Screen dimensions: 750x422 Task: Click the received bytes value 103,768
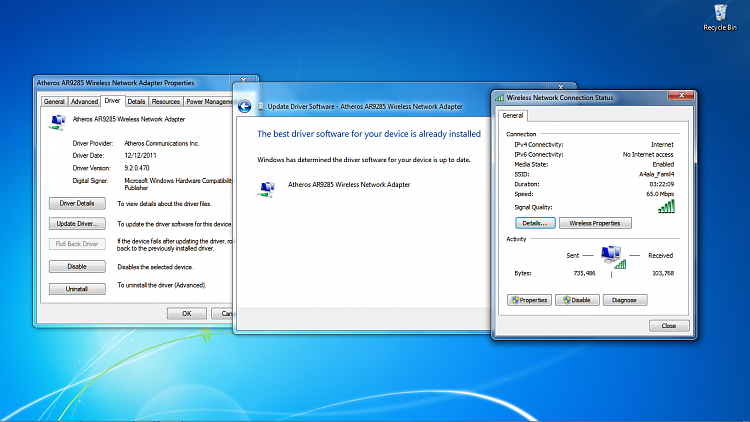pyautogui.click(x=663, y=273)
